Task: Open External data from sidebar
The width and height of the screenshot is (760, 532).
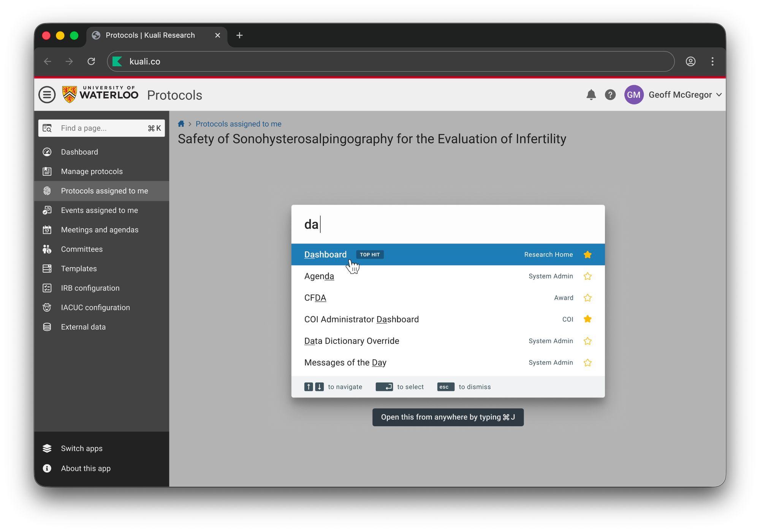Action: 83,327
